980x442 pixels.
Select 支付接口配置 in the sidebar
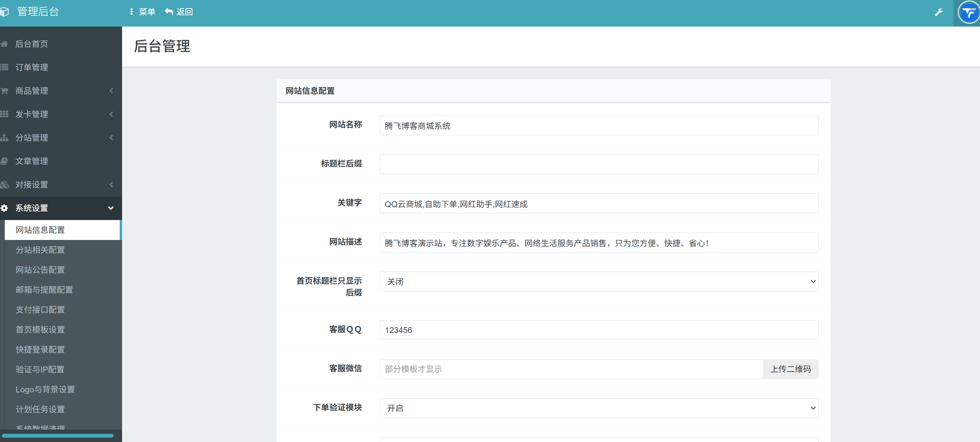pyautogui.click(x=40, y=310)
